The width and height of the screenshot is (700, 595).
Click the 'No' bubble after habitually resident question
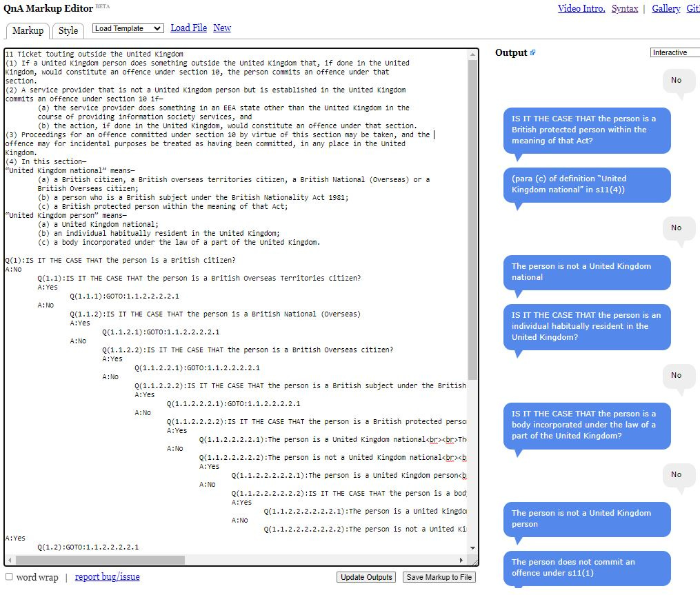[679, 376]
